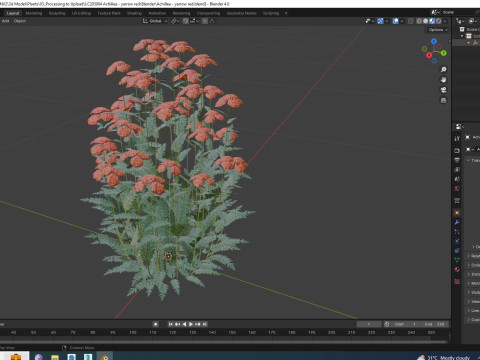Open overlay settings dropdown arrow
This screenshot has width=480, height=360.
tap(402, 21)
